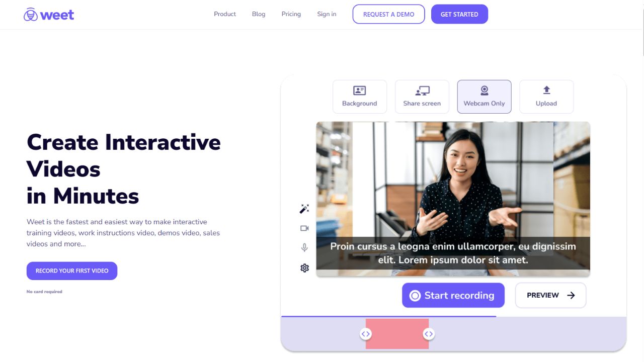Open the Pricing link

pyautogui.click(x=291, y=14)
